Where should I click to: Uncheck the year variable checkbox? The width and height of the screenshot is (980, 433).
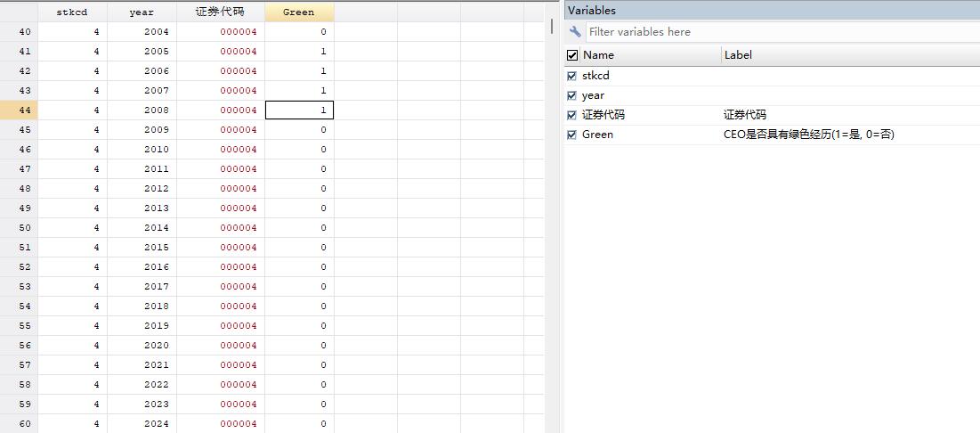(x=572, y=95)
